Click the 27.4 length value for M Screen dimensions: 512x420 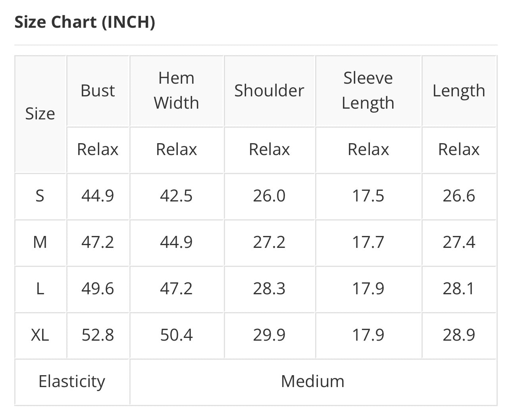tap(459, 242)
